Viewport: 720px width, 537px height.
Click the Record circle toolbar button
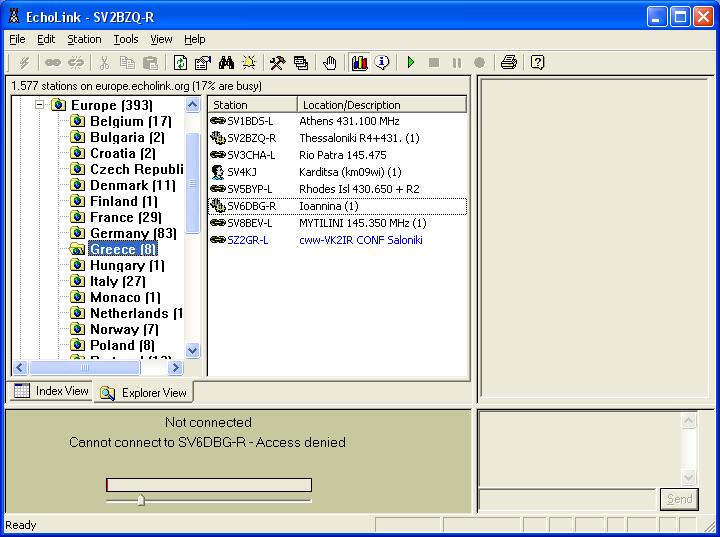[x=479, y=62]
